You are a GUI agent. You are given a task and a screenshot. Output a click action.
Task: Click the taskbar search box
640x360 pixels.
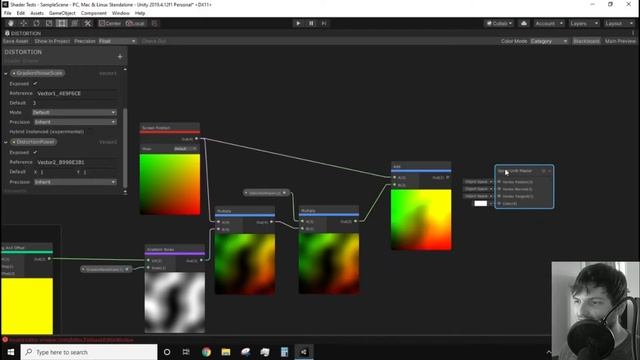(x=89, y=352)
